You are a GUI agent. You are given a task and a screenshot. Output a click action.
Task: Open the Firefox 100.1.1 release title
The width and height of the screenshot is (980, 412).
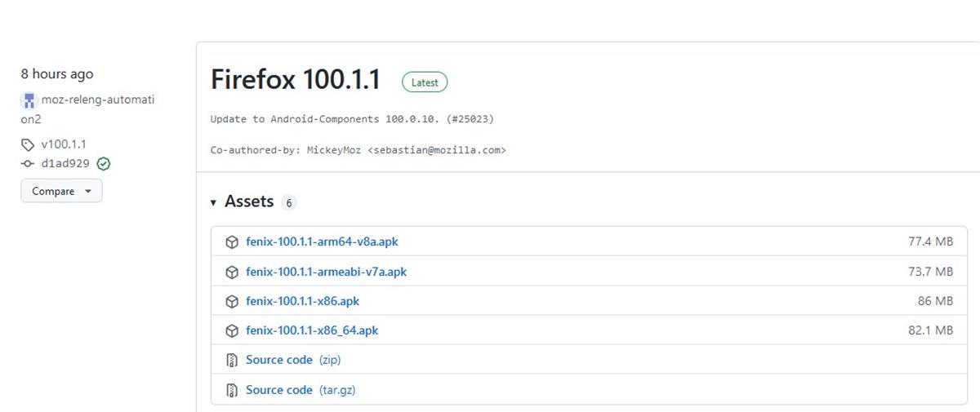(296, 80)
